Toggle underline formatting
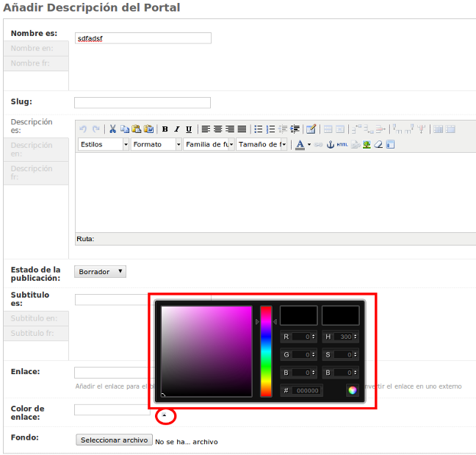The height and width of the screenshot is (455, 476). point(189,129)
